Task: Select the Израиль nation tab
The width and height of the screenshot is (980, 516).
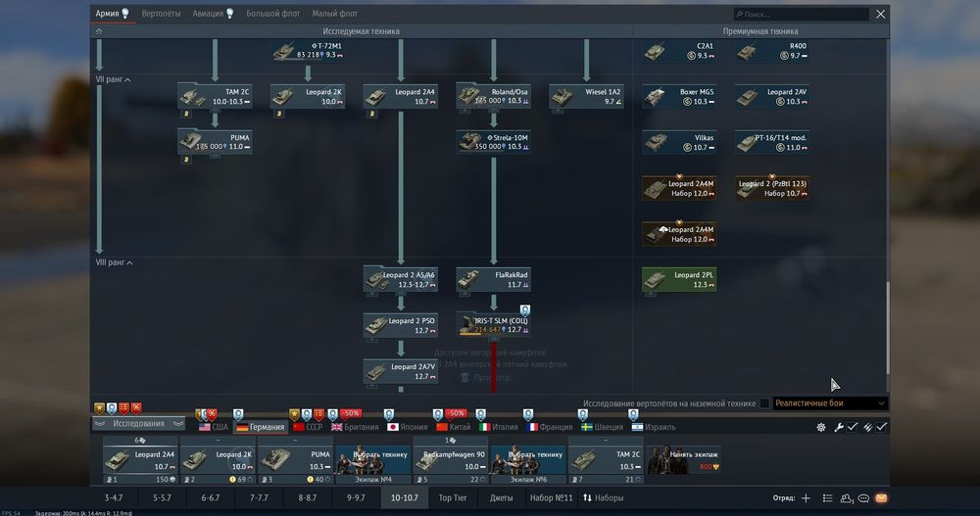Action: point(654,427)
